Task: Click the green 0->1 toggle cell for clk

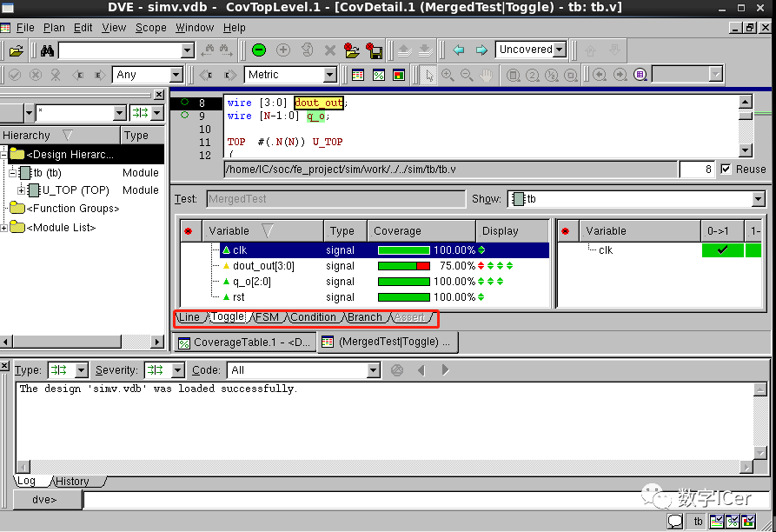Action: pyautogui.click(x=723, y=249)
